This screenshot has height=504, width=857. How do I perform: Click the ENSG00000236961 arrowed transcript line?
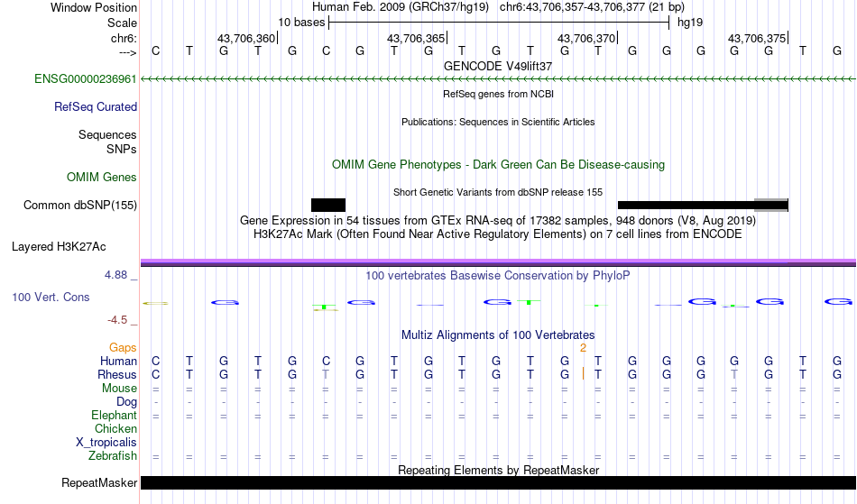click(x=499, y=79)
